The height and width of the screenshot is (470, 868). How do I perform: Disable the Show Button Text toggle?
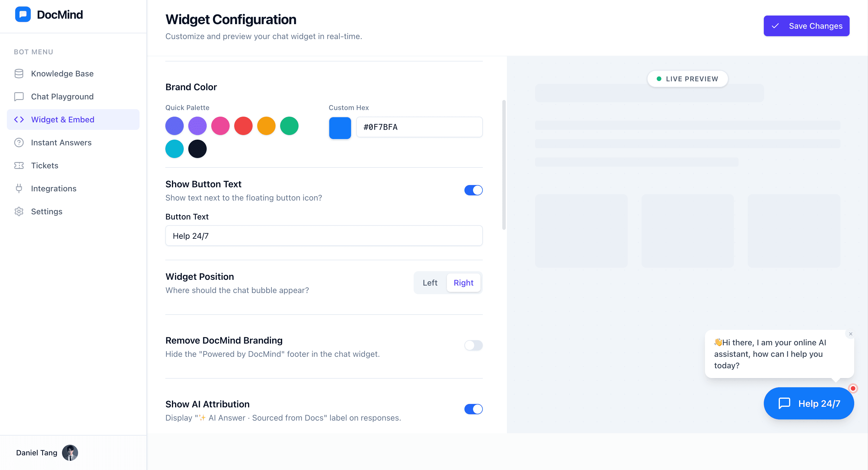point(473,190)
